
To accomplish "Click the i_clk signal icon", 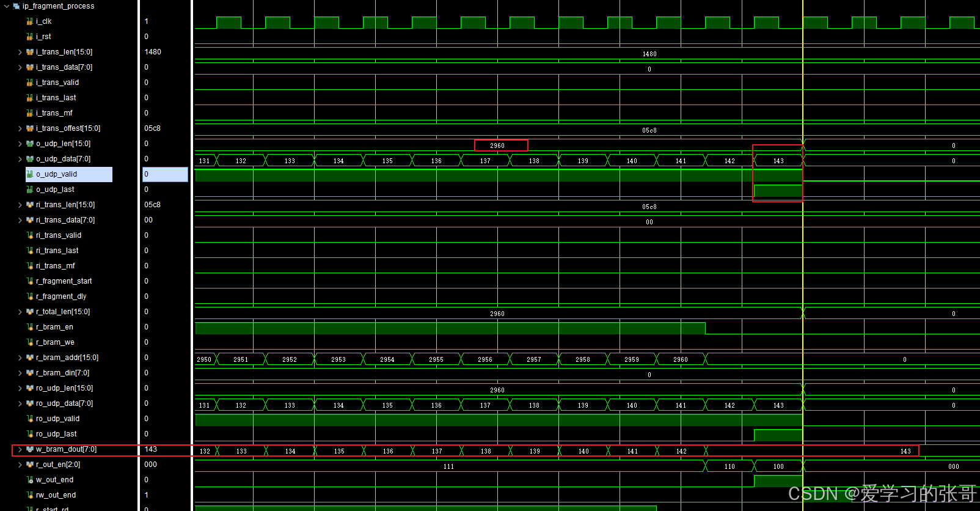I will pos(30,21).
